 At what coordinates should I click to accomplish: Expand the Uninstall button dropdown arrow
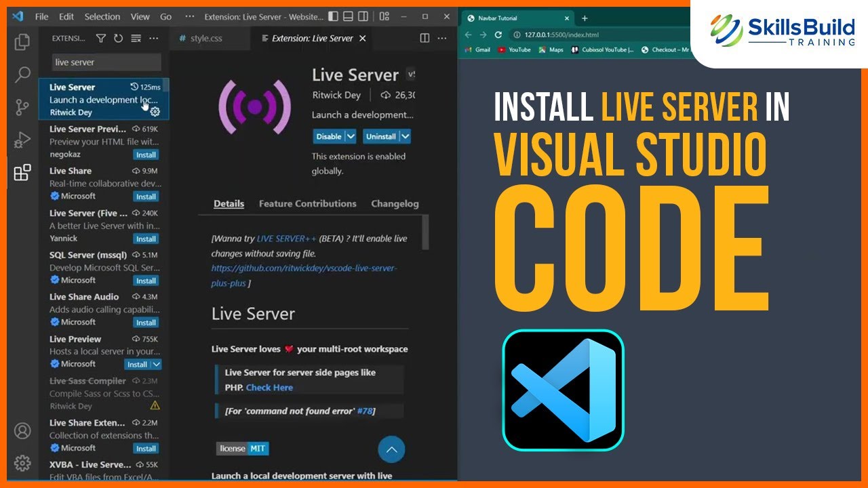tap(405, 136)
